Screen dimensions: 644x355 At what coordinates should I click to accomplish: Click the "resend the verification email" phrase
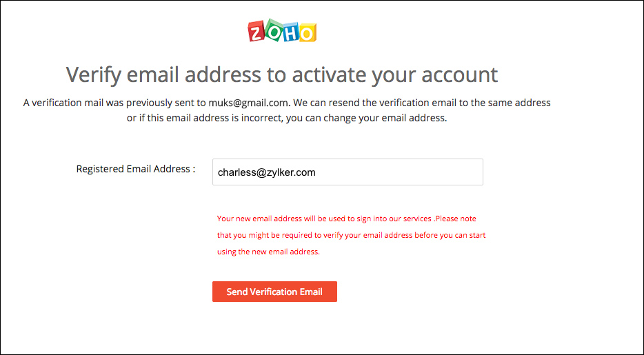click(x=395, y=103)
